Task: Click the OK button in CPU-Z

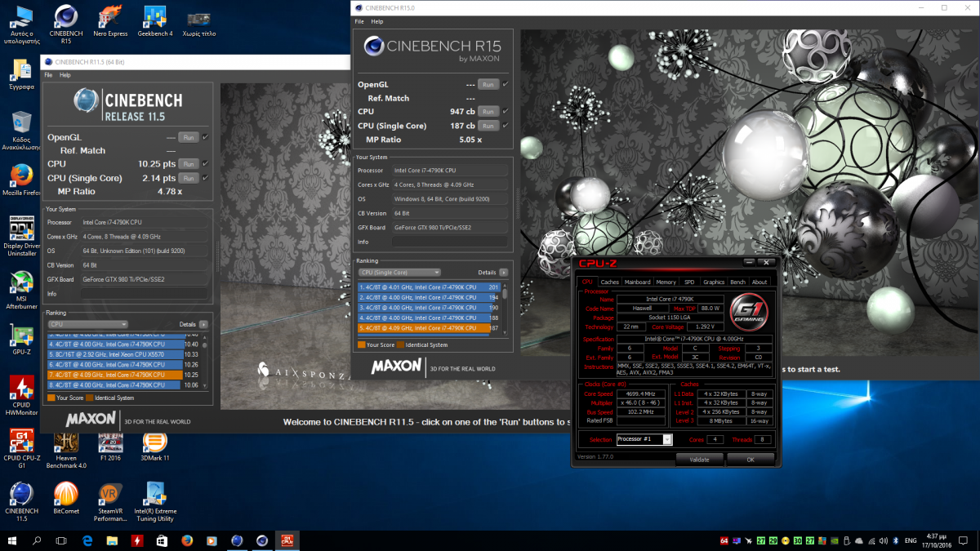Action: tap(751, 460)
